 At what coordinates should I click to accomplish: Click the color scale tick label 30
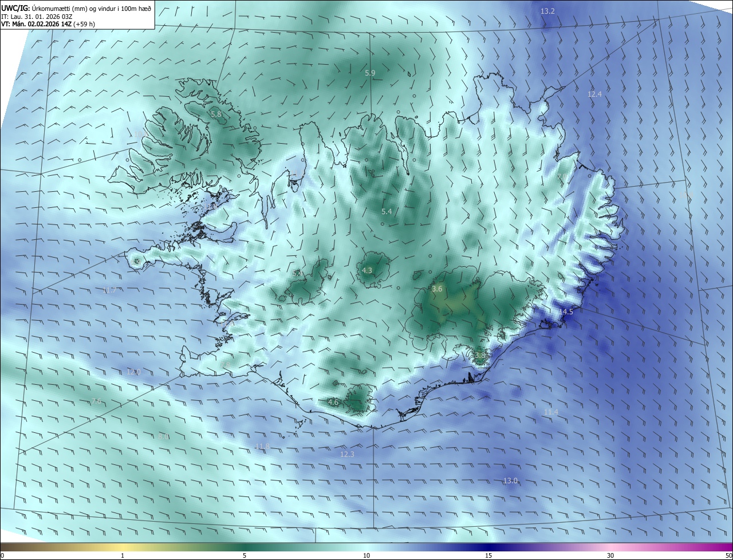(610, 555)
